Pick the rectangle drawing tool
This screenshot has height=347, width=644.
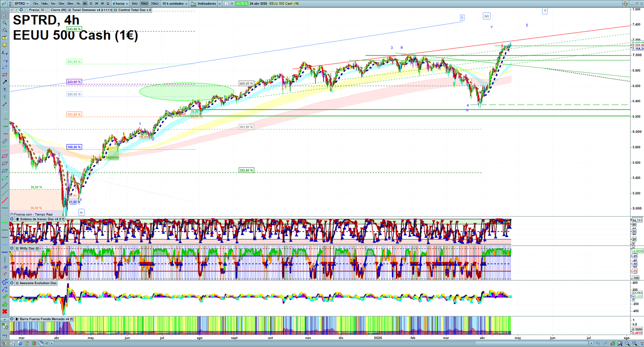4,75
